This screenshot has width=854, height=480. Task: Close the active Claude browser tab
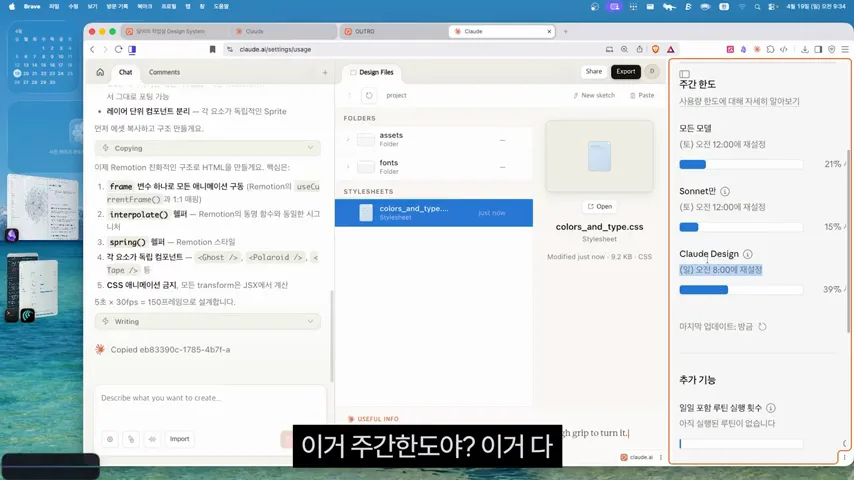[x=549, y=31]
